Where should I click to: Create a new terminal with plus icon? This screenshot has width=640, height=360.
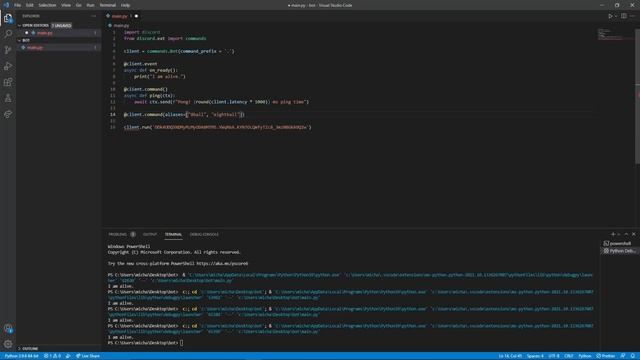point(613,234)
